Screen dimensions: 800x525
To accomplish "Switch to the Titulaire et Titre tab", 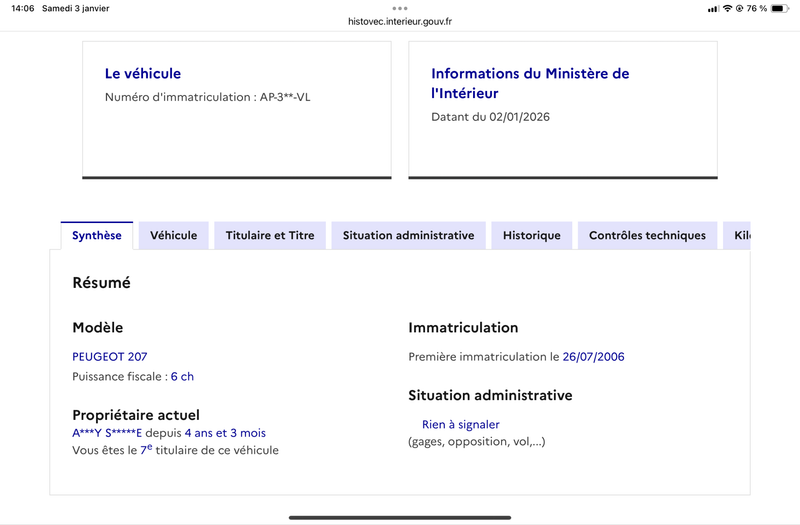I will click(270, 236).
